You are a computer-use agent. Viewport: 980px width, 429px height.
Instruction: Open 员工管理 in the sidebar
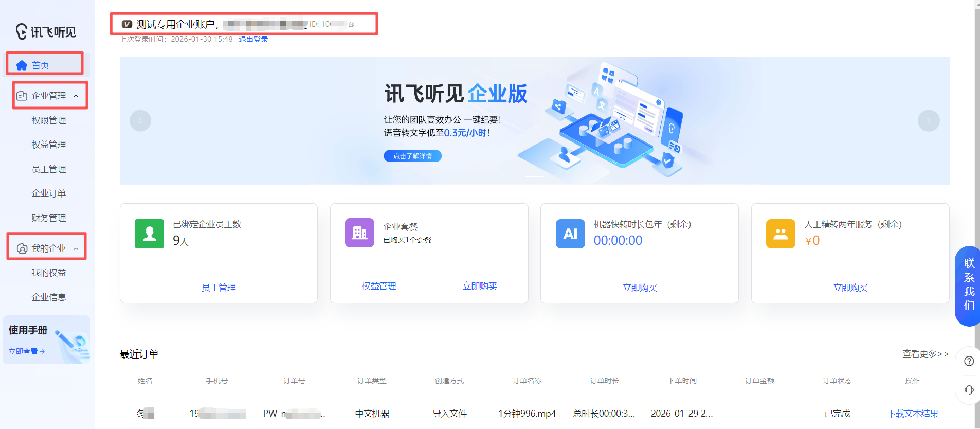(x=49, y=169)
